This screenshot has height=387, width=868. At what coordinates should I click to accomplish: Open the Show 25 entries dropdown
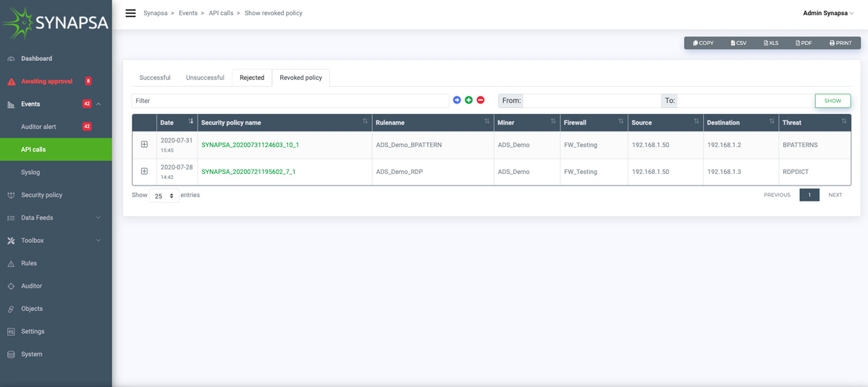164,196
